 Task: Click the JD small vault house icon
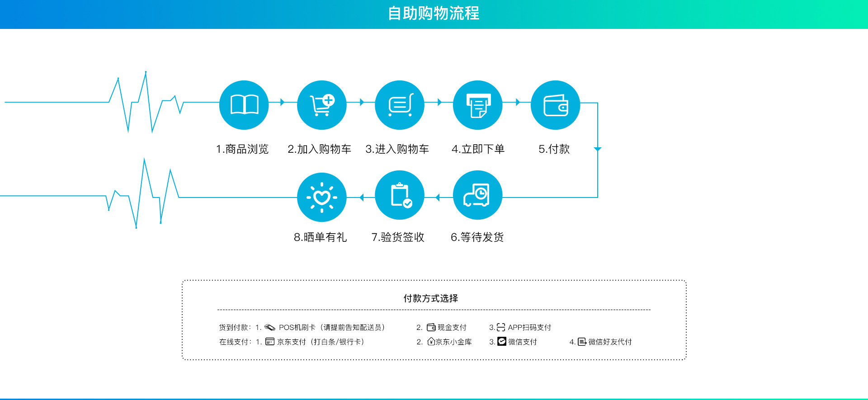431,341
